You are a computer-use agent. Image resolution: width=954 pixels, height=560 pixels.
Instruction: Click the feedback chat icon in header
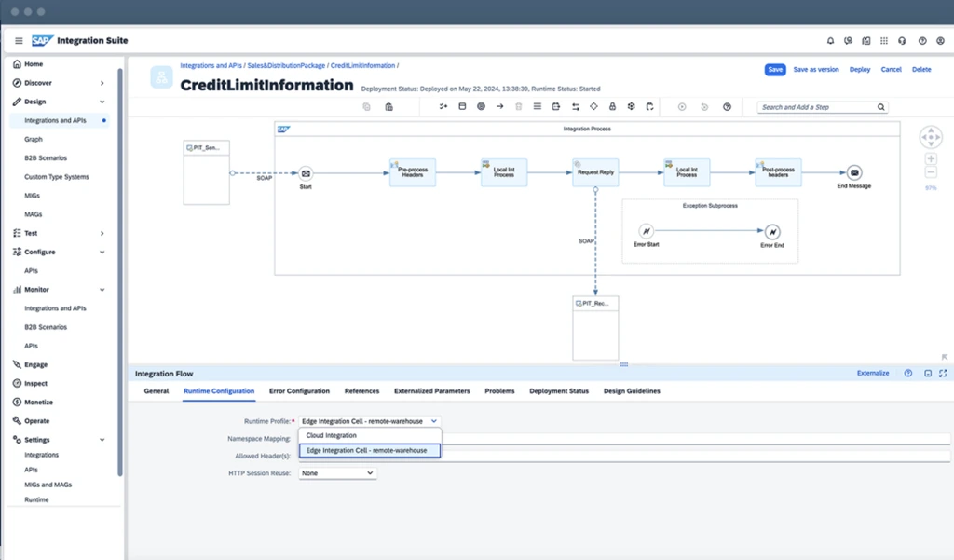848,41
